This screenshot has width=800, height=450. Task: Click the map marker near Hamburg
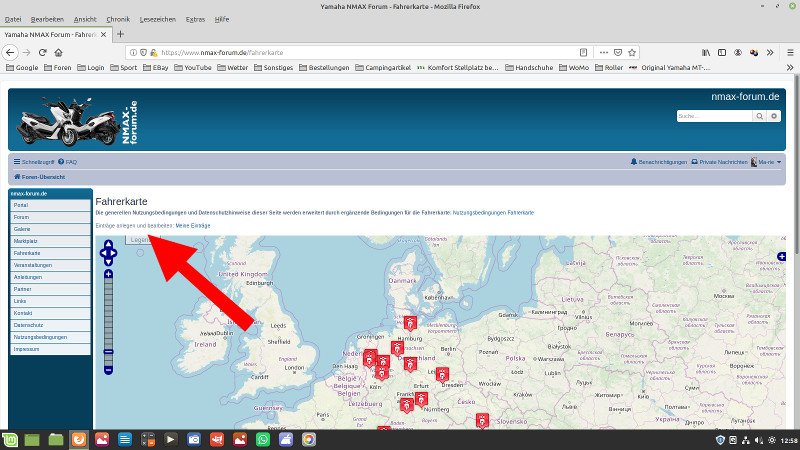[x=409, y=323]
